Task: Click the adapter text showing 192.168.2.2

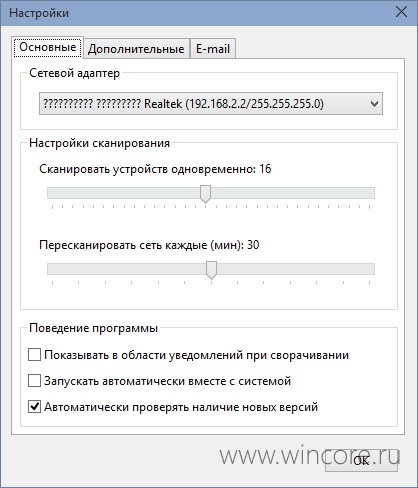Action: 183,104
